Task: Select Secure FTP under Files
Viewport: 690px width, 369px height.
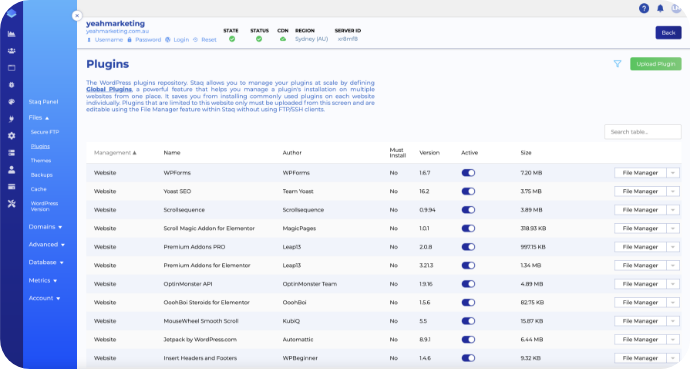Action: (45, 132)
